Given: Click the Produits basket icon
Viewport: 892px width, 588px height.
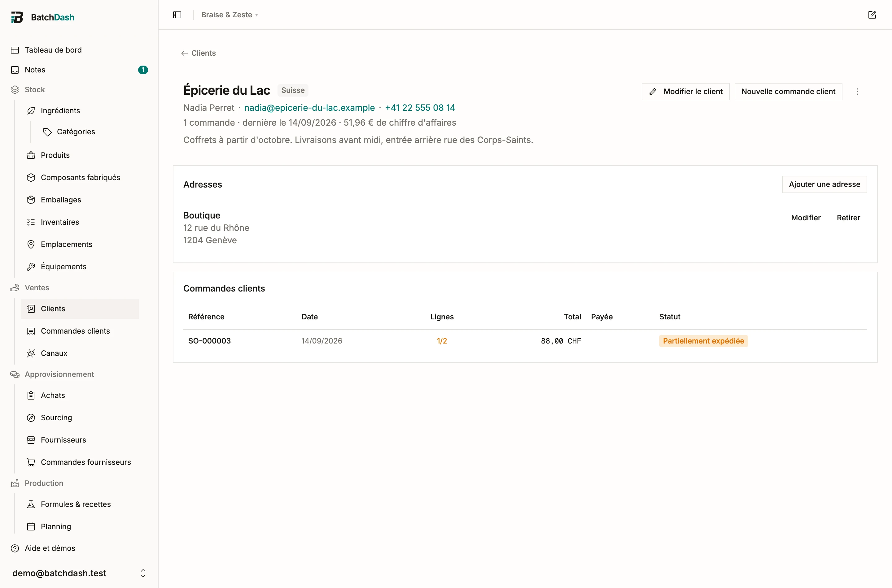Looking at the screenshot, I should pyautogui.click(x=31, y=155).
